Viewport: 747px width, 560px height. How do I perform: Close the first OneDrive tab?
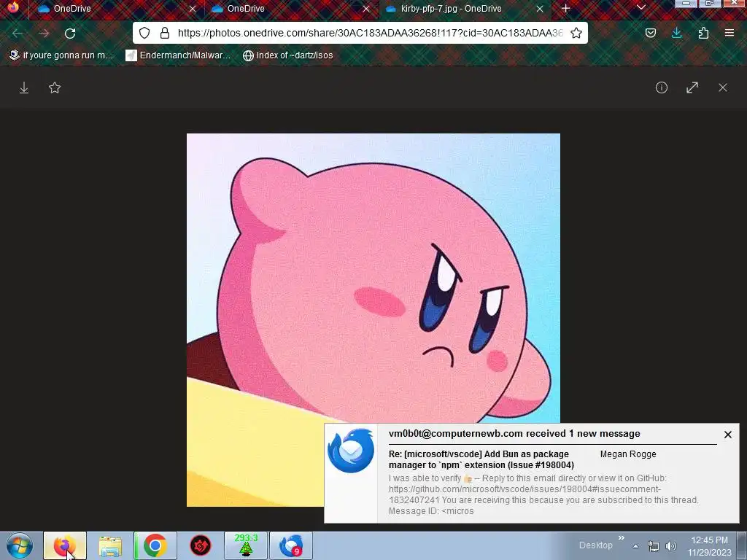tap(193, 9)
